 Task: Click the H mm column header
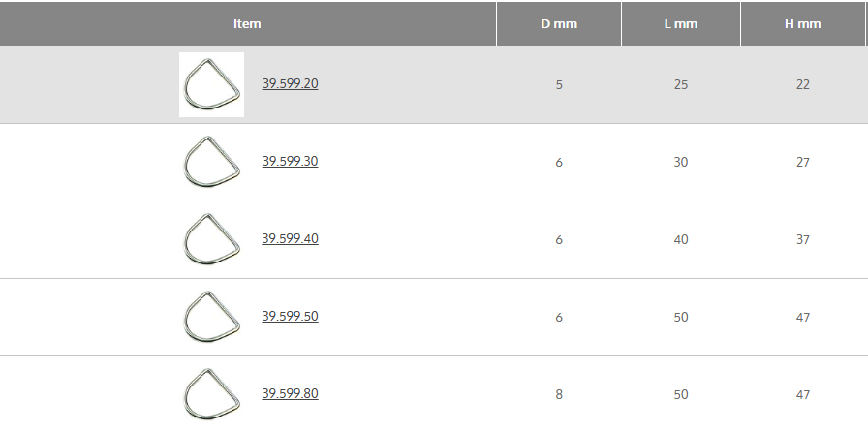coord(802,23)
